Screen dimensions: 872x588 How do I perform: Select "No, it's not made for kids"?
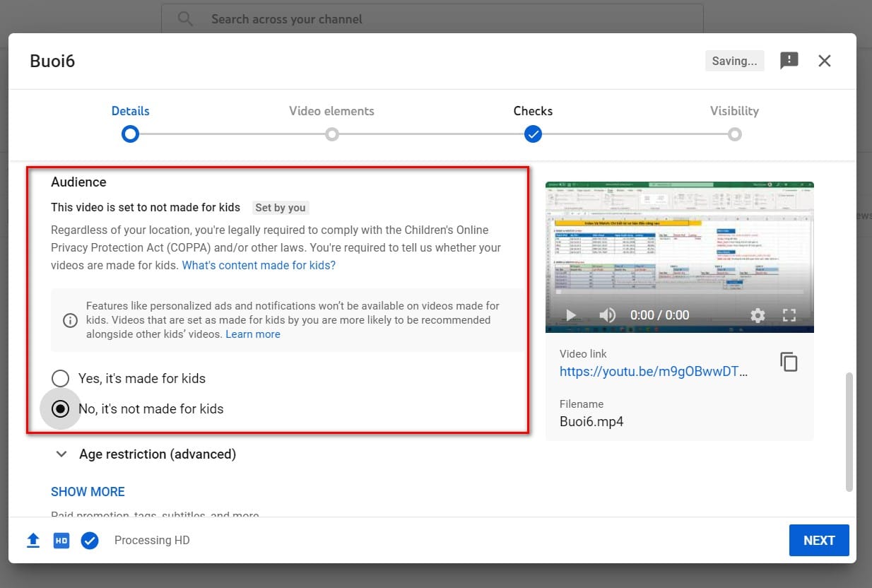[60, 408]
